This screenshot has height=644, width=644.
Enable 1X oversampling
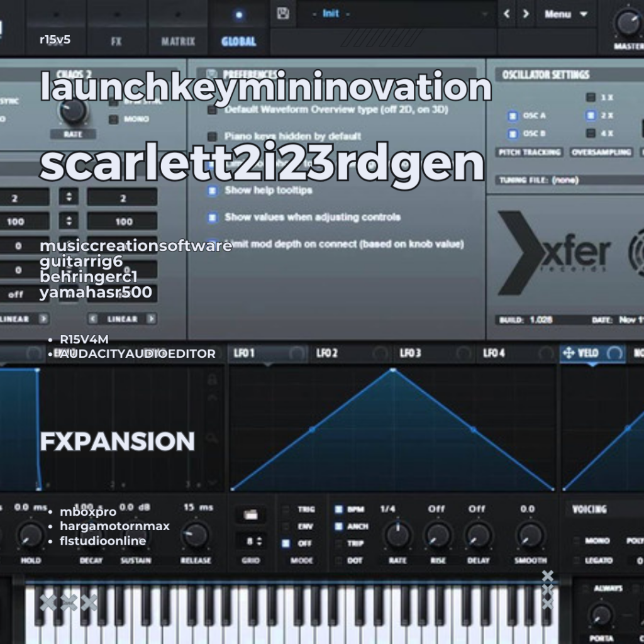[591, 97]
